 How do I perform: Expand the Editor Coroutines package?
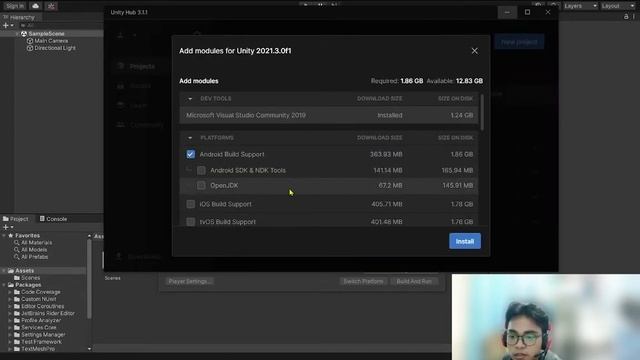tap(10, 306)
